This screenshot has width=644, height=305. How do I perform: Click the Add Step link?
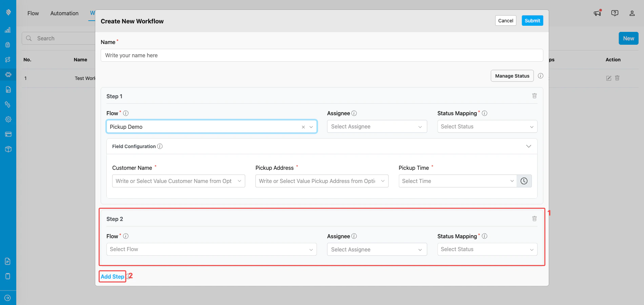(113, 277)
